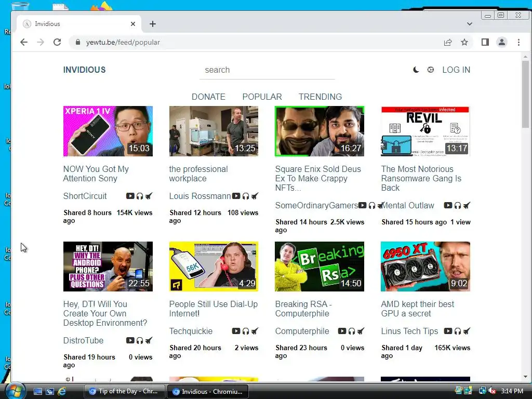Show desktop from quick launch icon
Screen dimensions: 532x399
(37, 391)
